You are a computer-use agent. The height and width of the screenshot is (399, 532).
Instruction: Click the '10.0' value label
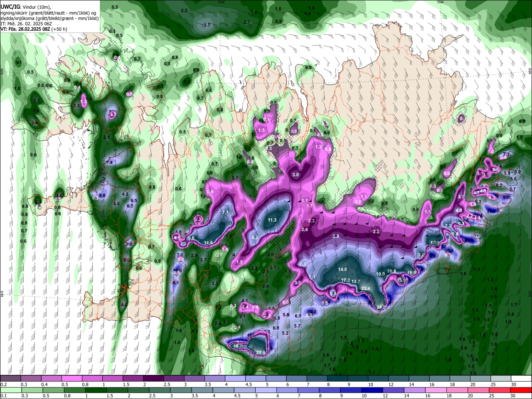(x=380, y=274)
